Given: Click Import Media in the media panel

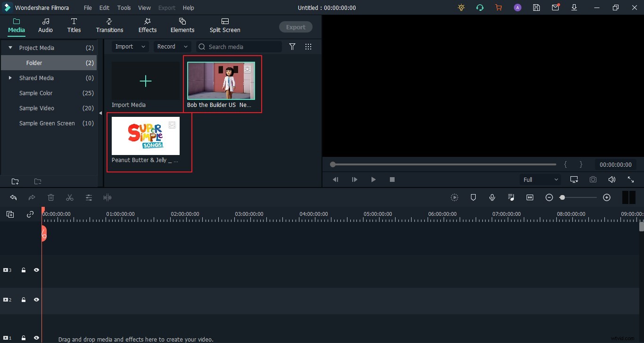Looking at the screenshot, I should tap(145, 81).
